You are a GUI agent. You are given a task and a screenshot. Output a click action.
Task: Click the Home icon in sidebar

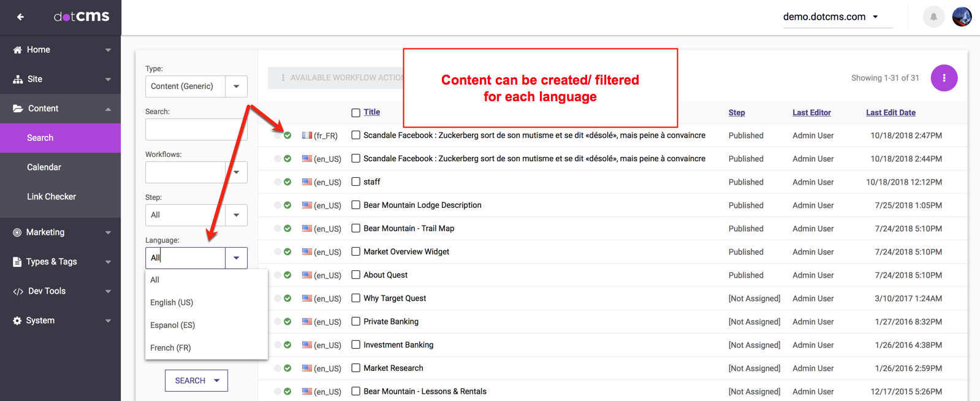(17, 50)
